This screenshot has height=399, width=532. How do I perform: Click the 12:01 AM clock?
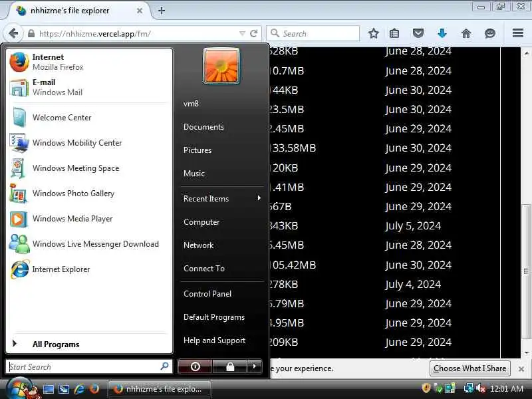pos(507,388)
